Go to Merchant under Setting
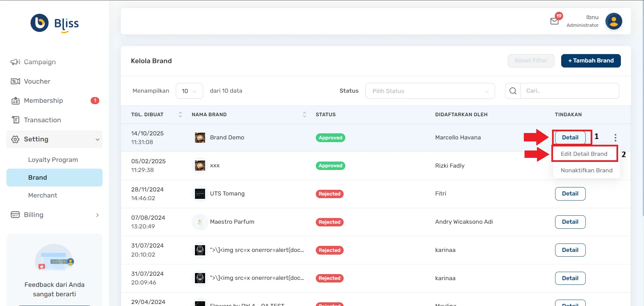 pos(43,195)
